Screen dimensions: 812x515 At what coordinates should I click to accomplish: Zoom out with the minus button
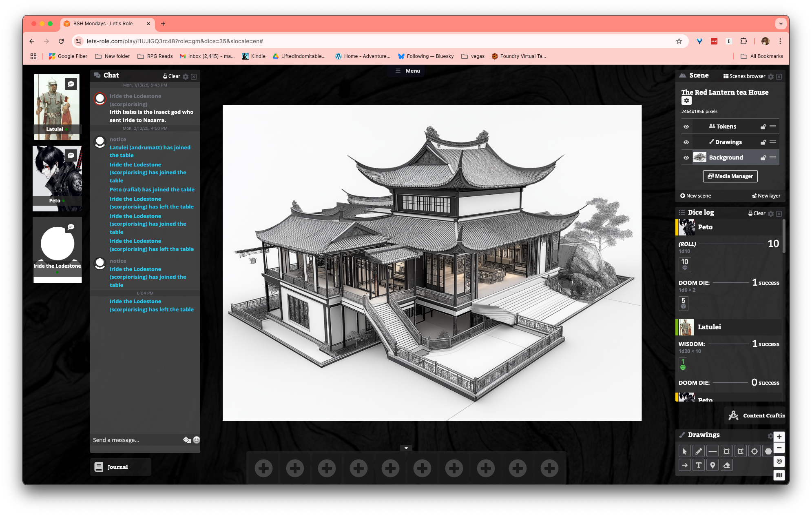779,448
